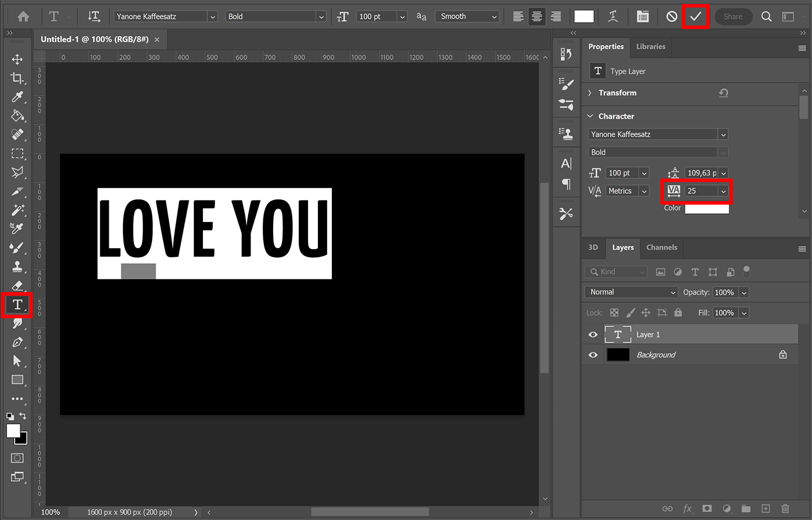
Task: Enable lock transparent pixels
Action: [614, 312]
